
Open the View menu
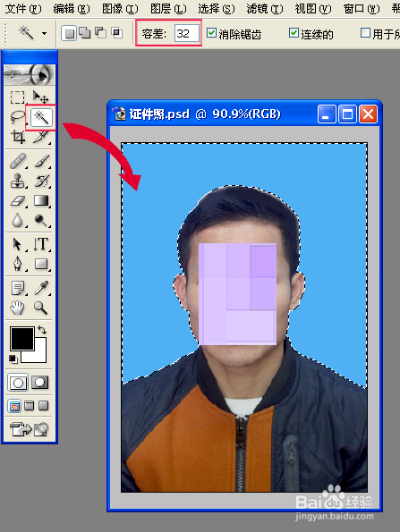(x=313, y=8)
